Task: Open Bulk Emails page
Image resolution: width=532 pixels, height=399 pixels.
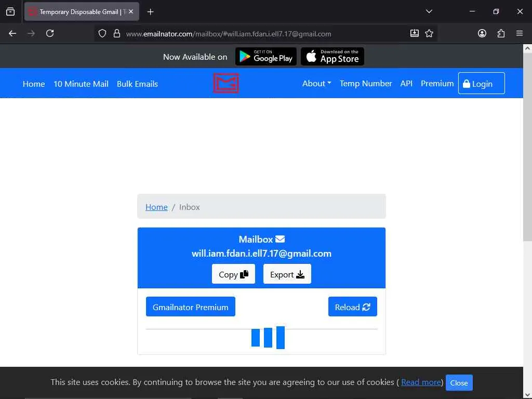Action: [x=137, y=84]
